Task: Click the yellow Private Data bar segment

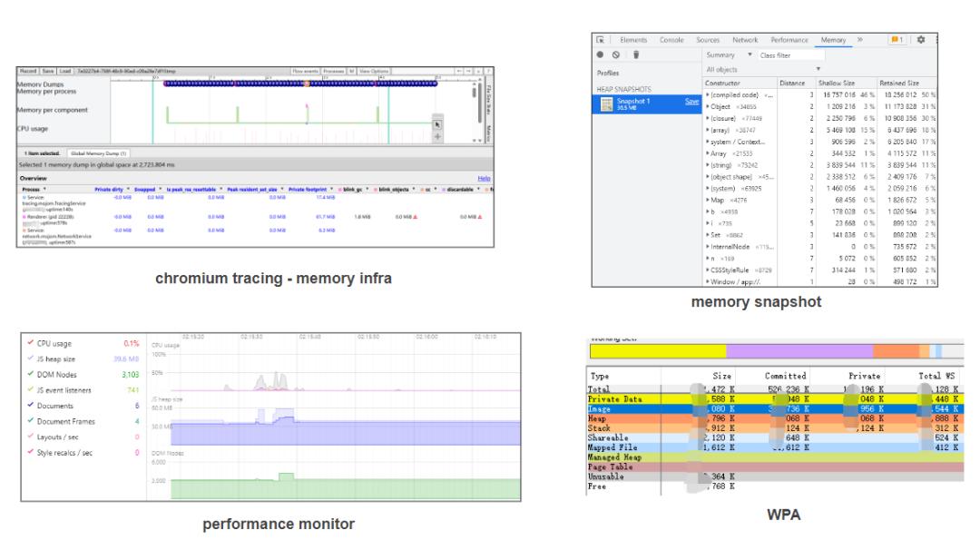Action: pos(658,350)
